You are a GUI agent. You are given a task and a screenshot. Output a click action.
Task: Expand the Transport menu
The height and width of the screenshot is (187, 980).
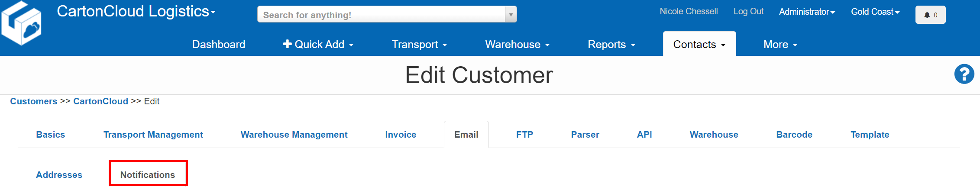419,45
